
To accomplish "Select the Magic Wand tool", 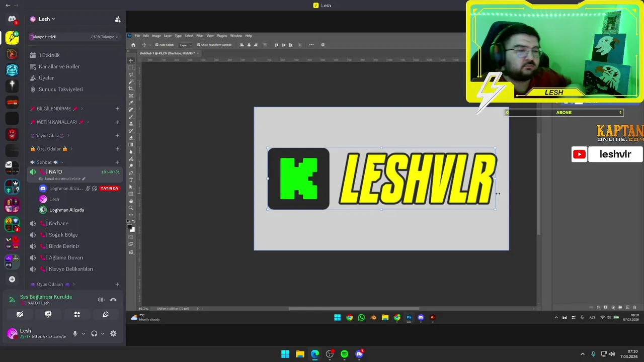I will pos(131,81).
